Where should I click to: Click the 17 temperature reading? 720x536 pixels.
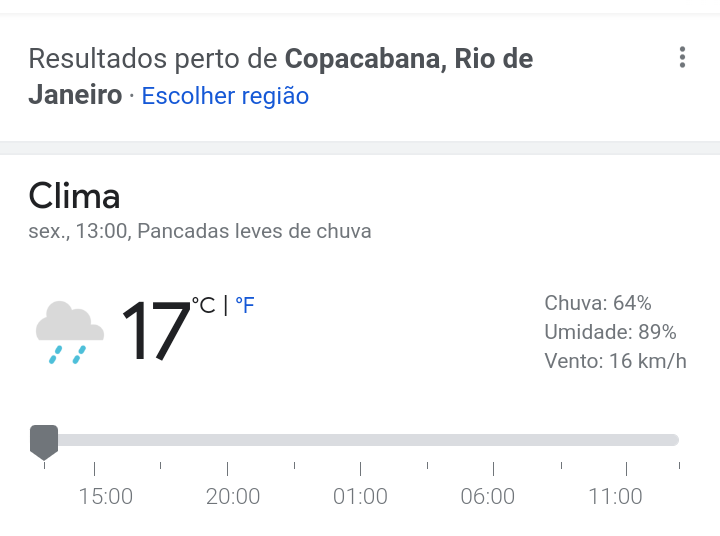[156, 330]
